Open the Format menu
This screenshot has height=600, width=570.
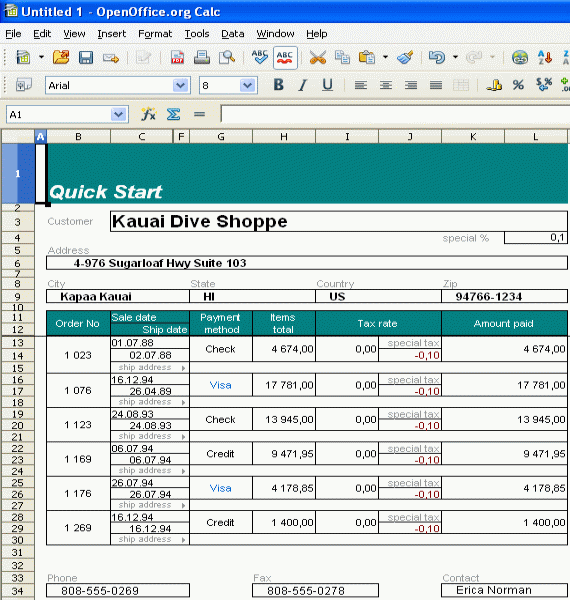155,34
